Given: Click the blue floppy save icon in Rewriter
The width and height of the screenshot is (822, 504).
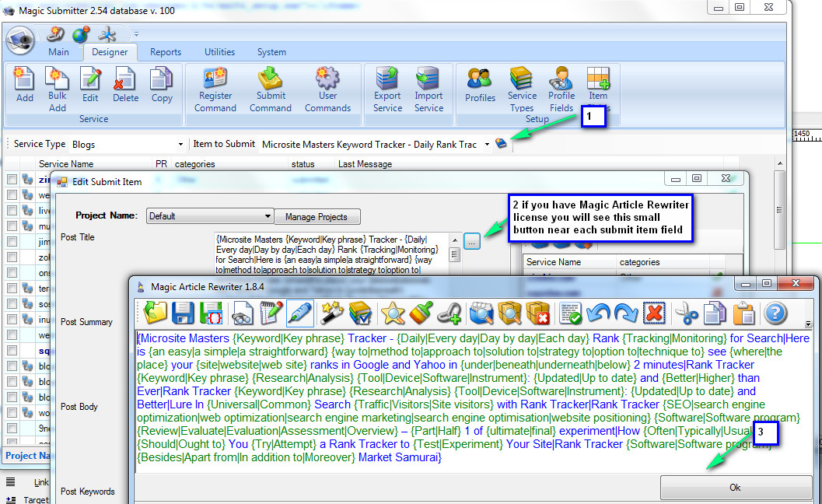Looking at the screenshot, I should [x=183, y=313].
